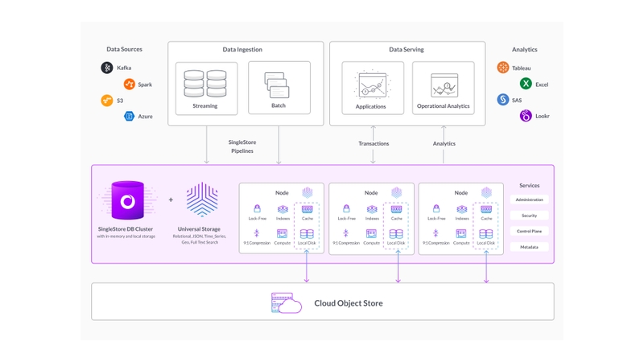The image size is (644, 362).
Task: Click the orange Spark logo icon
Action: tap(130, 84)
